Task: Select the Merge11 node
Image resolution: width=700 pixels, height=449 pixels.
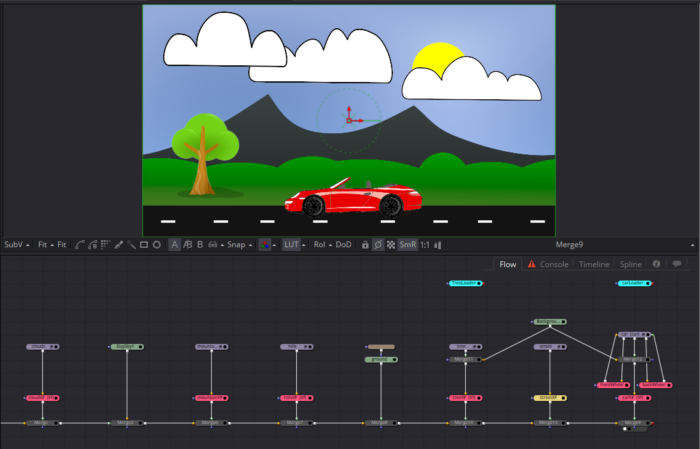Action: (x=465, y=359)
